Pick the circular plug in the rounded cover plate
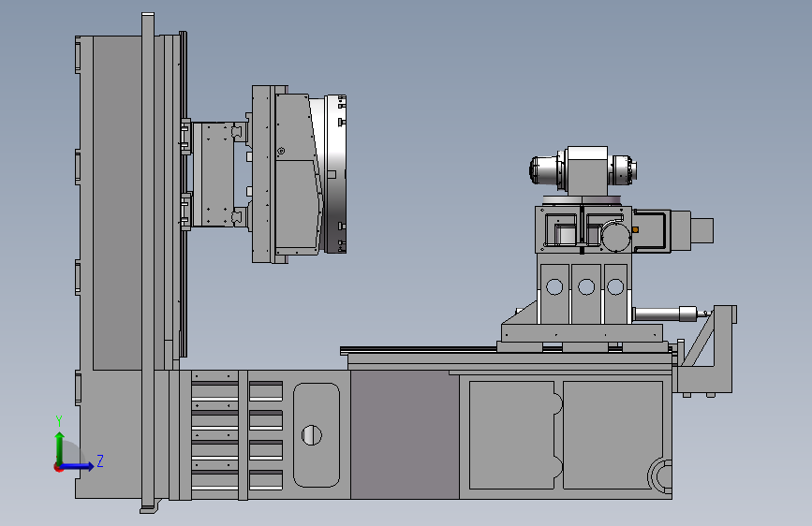 point(312,435)
